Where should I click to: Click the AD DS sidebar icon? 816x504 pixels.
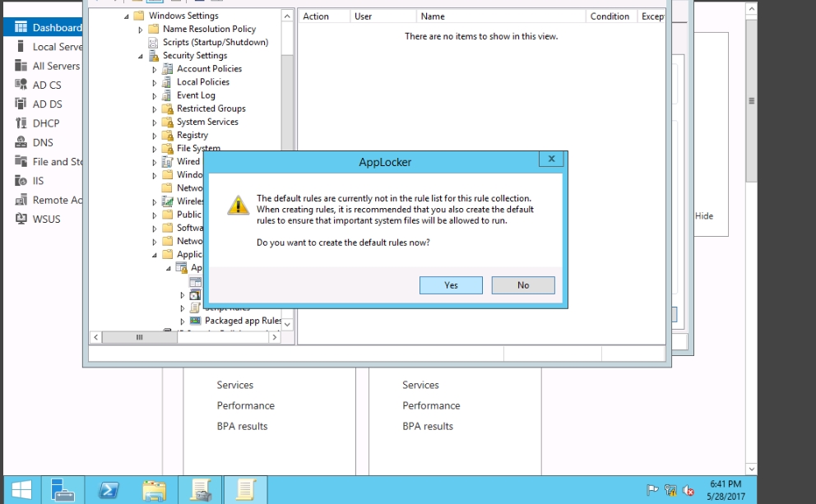[x=21, y=104]
